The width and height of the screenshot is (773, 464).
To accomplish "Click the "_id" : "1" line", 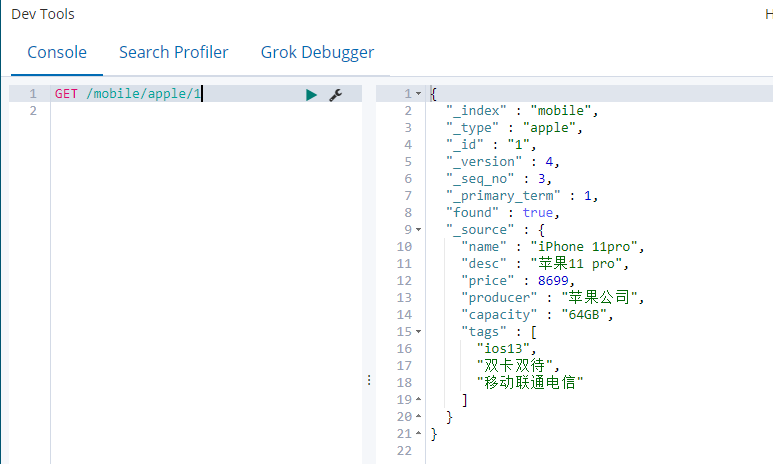I will point(491,145).
